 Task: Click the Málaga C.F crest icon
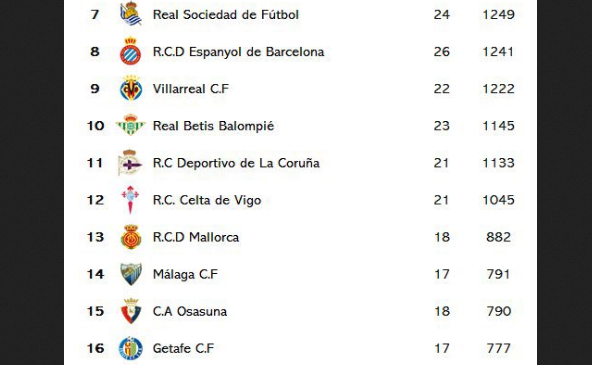tap(131, 274)
